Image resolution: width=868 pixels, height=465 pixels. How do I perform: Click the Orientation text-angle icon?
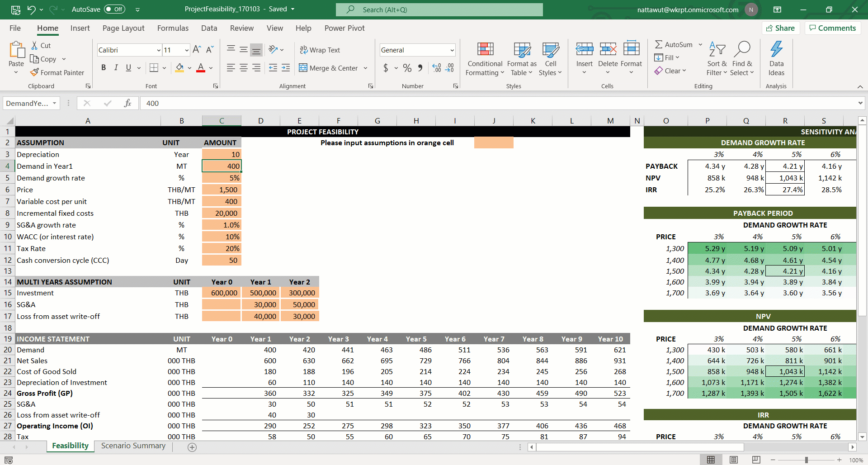pos(273,49)
